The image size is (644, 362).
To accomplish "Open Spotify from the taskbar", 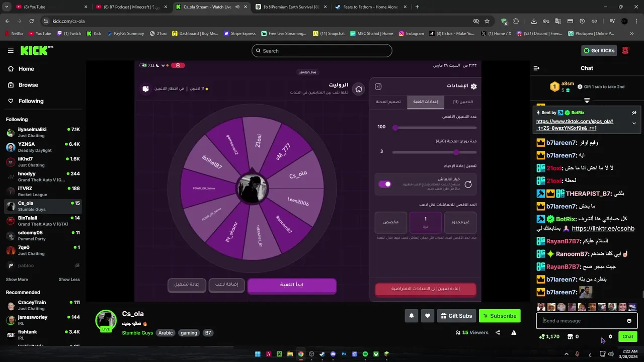I will tap(365, 354).
